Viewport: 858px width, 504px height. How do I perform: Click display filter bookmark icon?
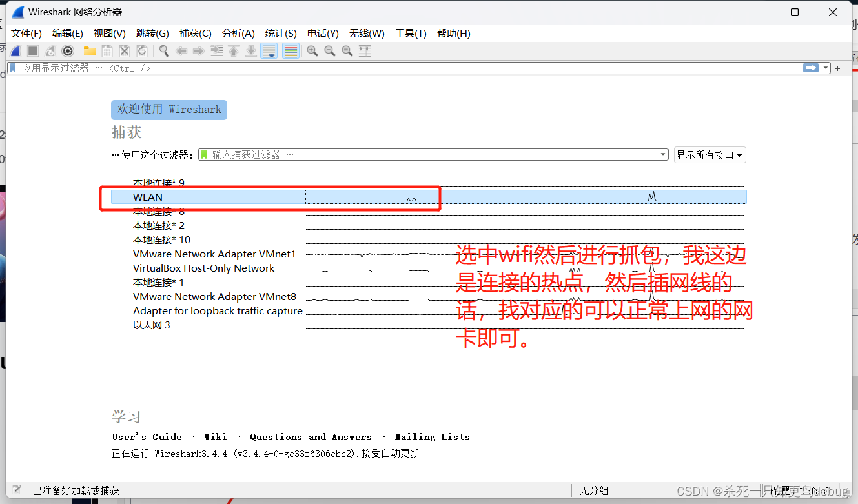[13, 68]
